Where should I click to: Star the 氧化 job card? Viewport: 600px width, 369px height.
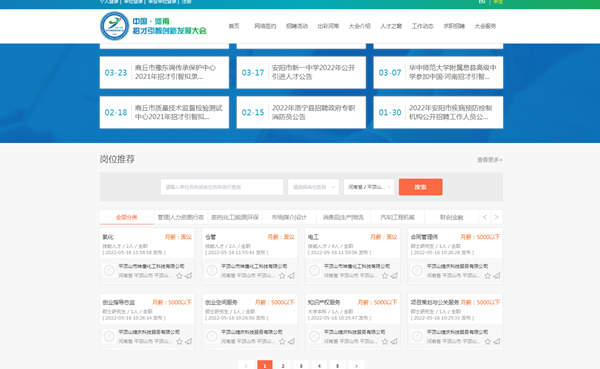(179, 276)
